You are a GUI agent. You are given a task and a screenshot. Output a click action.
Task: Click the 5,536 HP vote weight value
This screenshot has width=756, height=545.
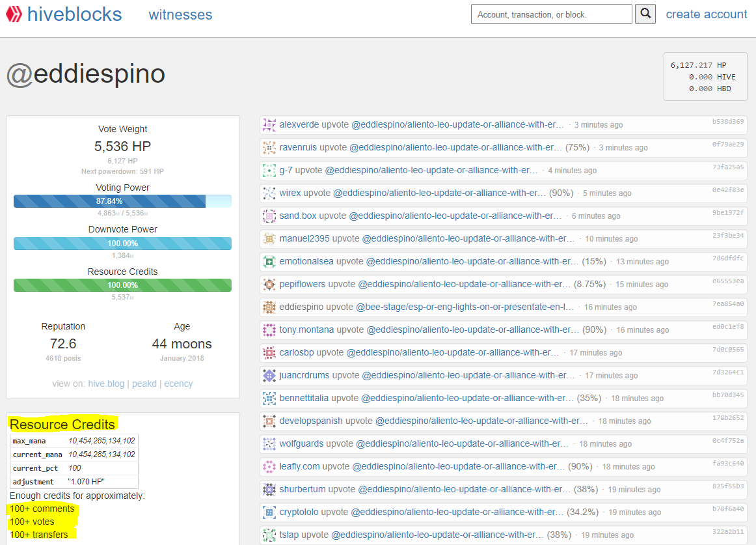coord(122,147)
